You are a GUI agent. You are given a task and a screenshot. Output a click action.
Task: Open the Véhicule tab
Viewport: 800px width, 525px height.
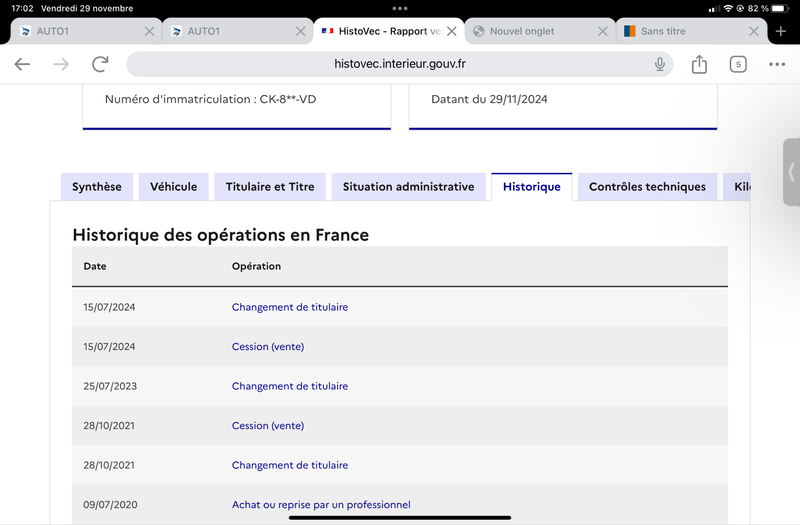tap(173, 187)
